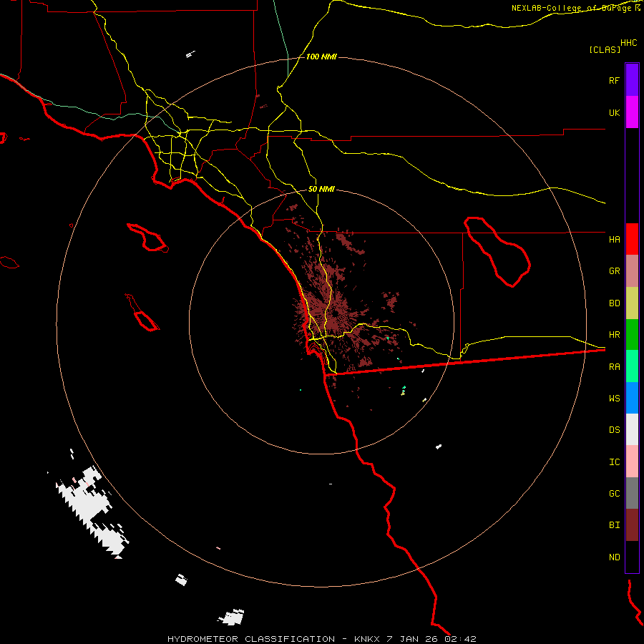Click the HR legend label
Viewport: 644px width, 644px height.
tap(614, 335)
